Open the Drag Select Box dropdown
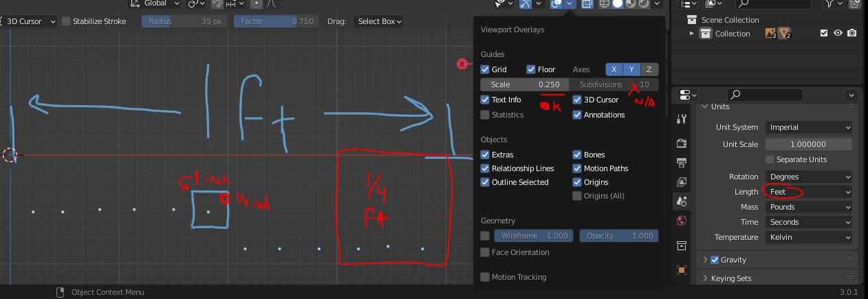868x299 pixels. [x=378, y=21]
